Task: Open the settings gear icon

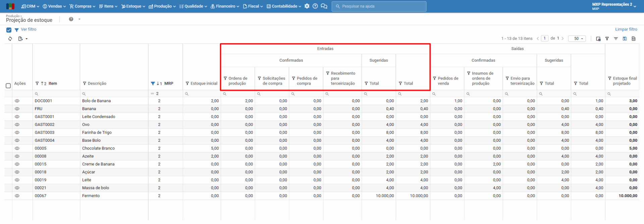Action: click(307, 6)
